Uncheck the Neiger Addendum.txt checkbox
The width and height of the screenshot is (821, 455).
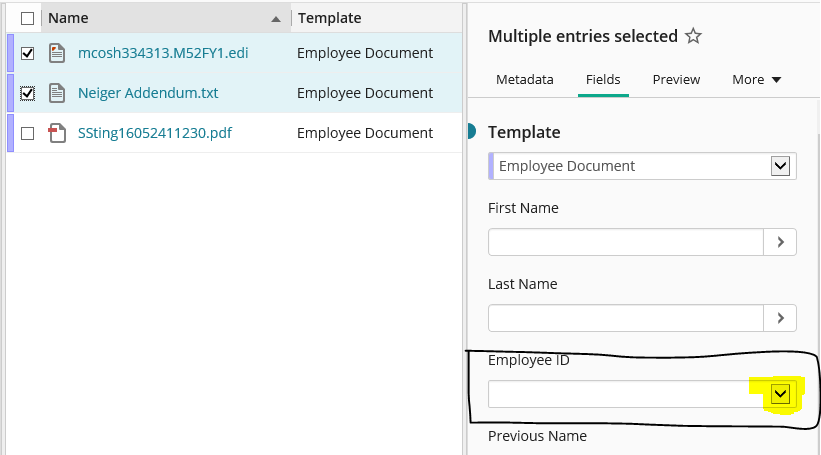(x=28, y=93)
